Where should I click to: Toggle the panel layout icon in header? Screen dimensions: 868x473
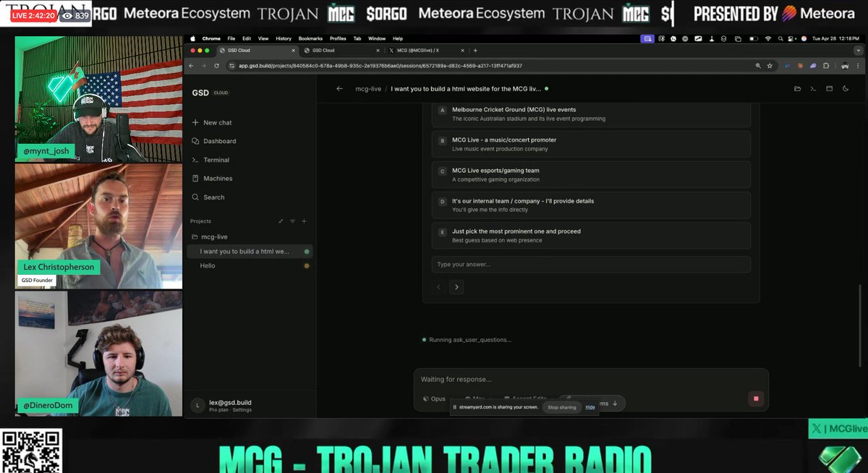829,89
